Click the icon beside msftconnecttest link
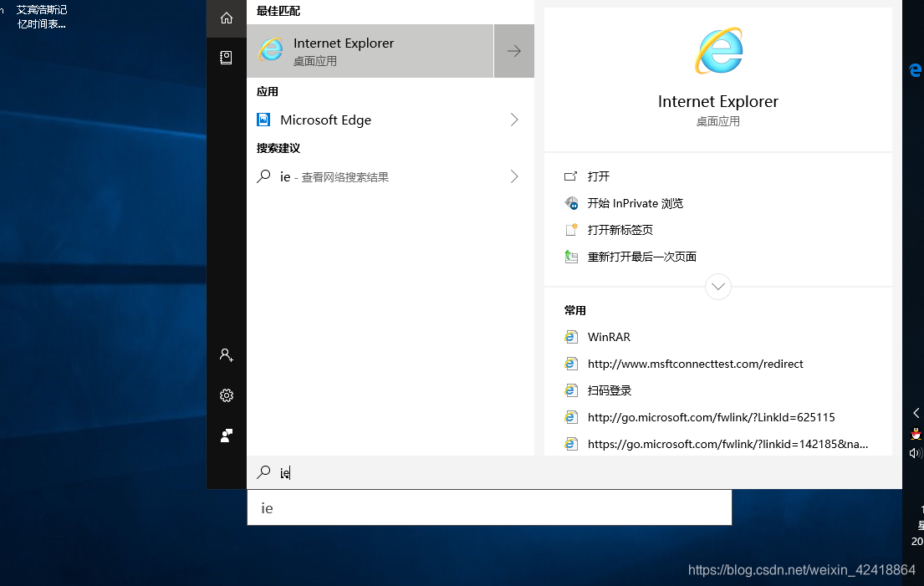The width and height of the screenshot is (924, 586). tap(570, 364)
